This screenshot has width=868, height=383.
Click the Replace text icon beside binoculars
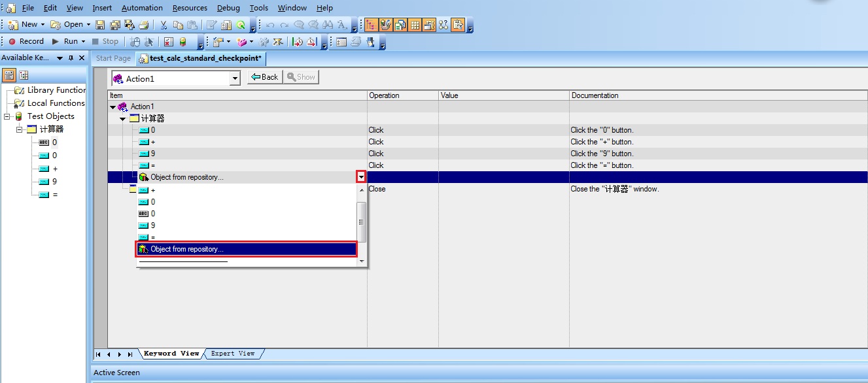(342, 25)
